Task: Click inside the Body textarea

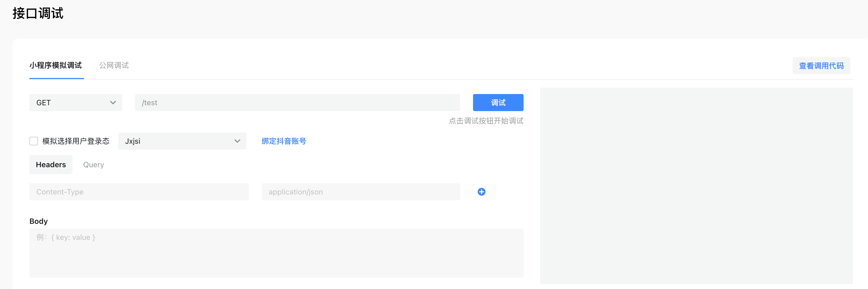Action: point(276,253)
